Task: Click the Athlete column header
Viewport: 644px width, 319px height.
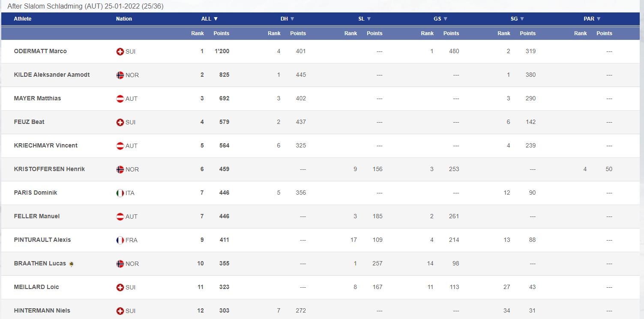Action: 23,19
